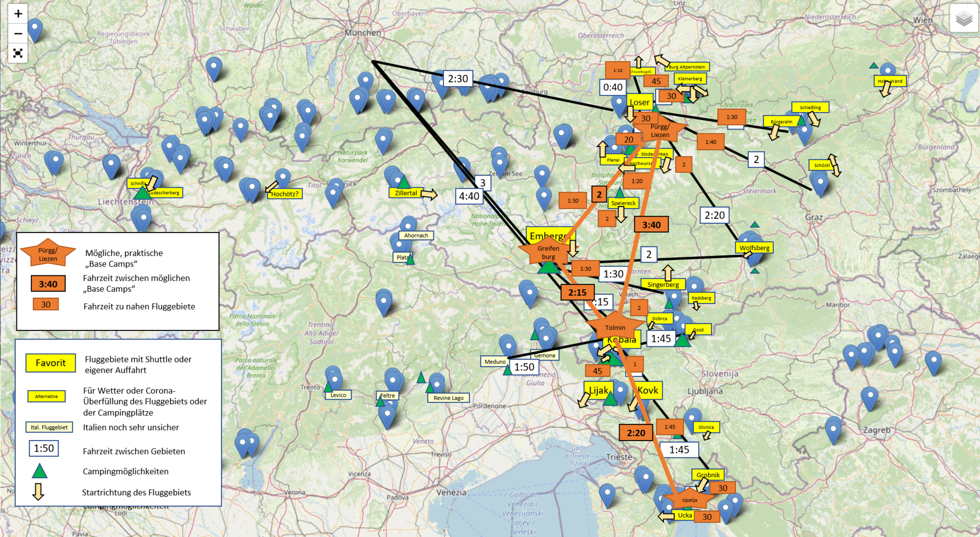Screen dimensions: 980x537
Task: Select the 2:30 drive time box
Action: pos(457,79)
